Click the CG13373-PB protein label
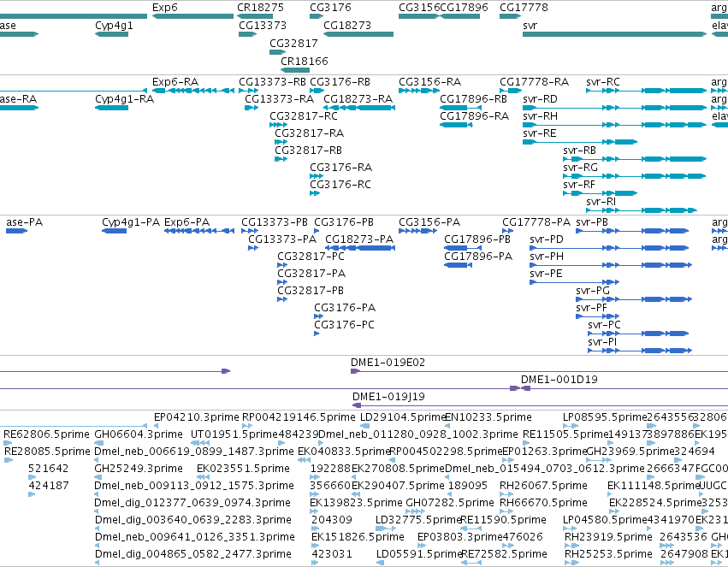The height and width of the screenshot is (567, 728). [275, 222]
